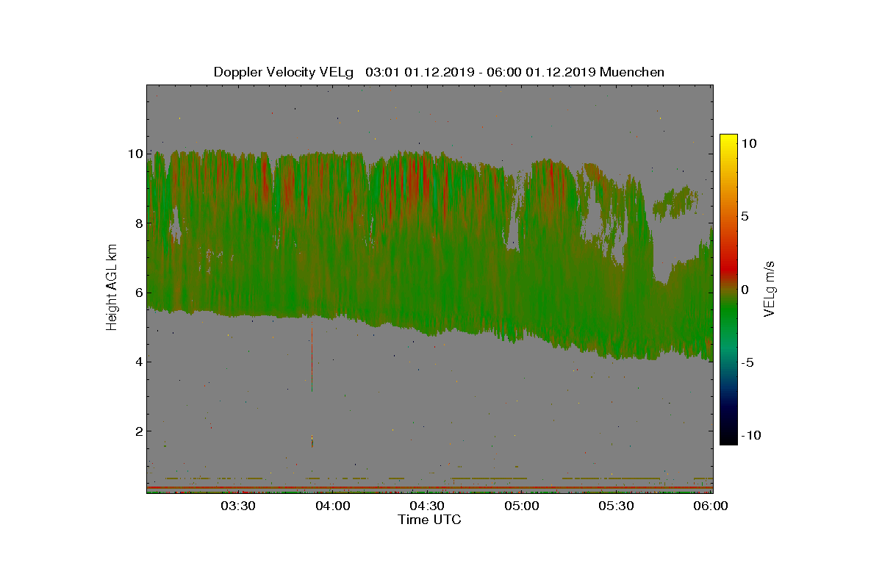
Task: Click the colorbar label -10
Action: (750, 435)
